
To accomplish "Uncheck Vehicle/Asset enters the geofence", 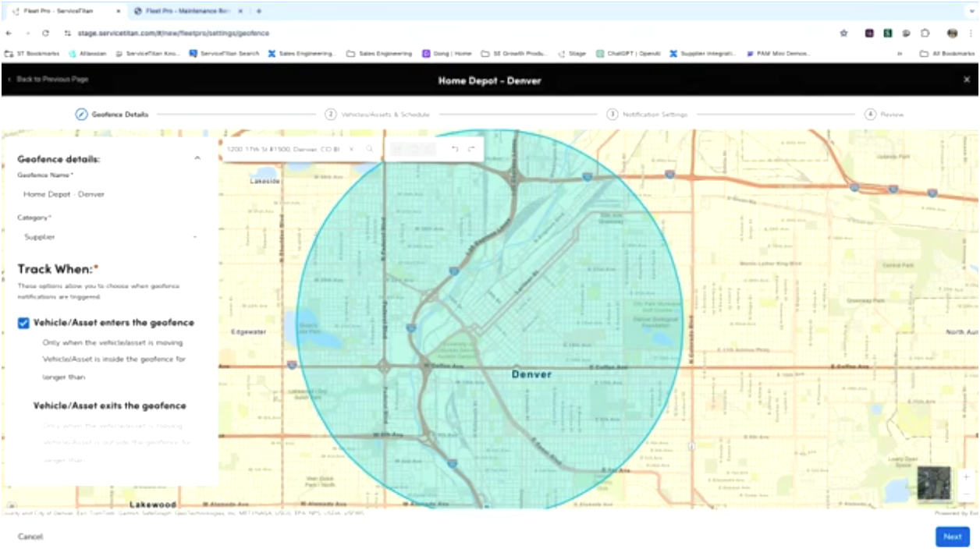I will click(23, 322).
